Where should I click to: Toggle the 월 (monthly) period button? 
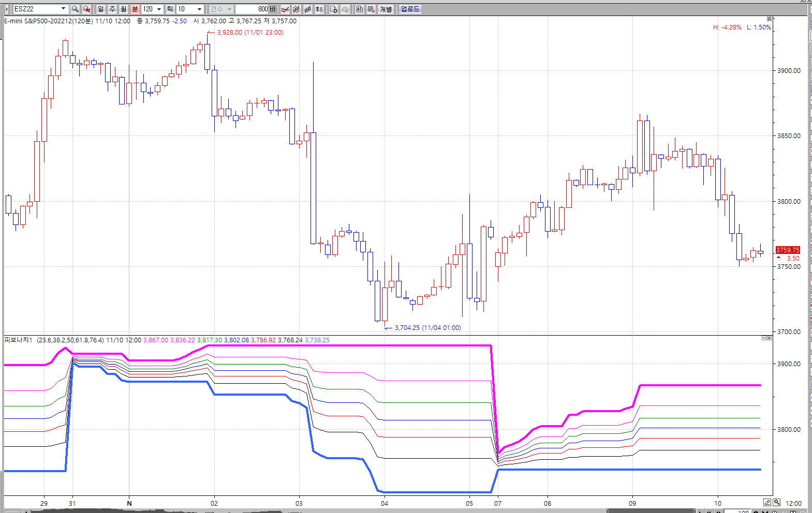pos(124,9)
